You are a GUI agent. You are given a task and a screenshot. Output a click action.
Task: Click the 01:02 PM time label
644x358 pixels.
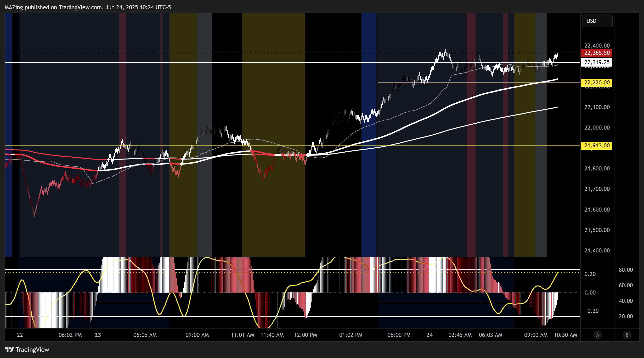click(351, 335)
